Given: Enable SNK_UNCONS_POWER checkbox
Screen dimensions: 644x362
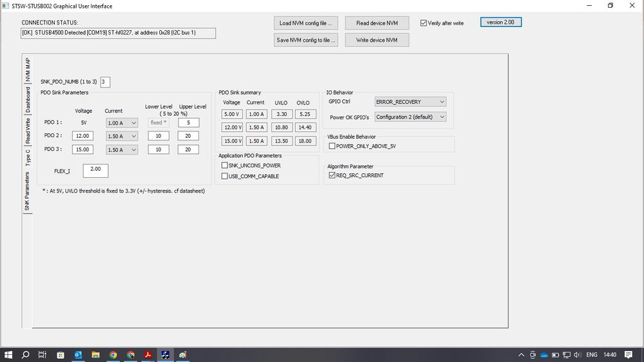Looking at the screenshot, I should [224, 166].
